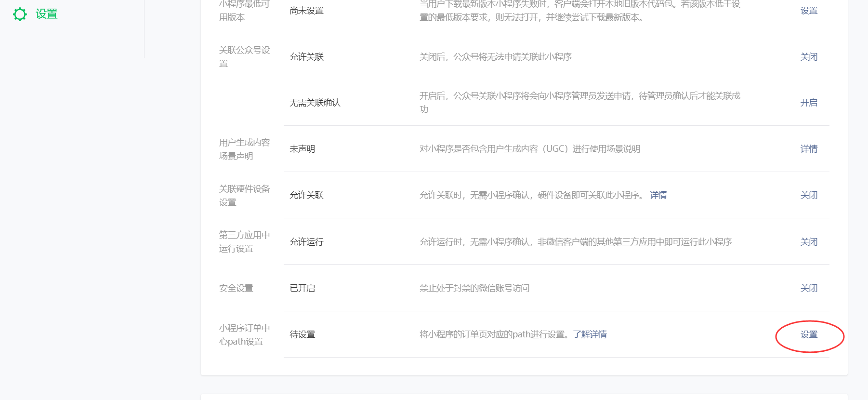
Task: Disable 安全设置 with 关闭 link
Action: pyautogui.click(x=809, y=288)
